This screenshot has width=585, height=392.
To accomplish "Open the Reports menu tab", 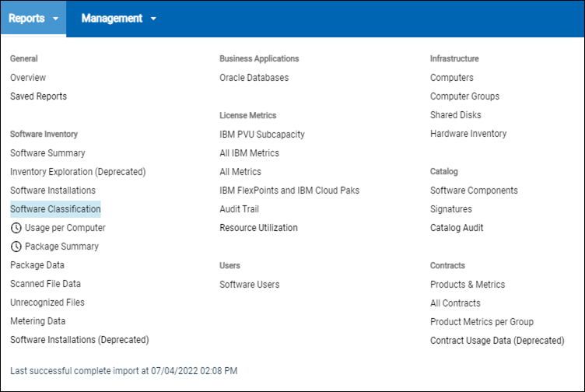I will tap(27, 19).
